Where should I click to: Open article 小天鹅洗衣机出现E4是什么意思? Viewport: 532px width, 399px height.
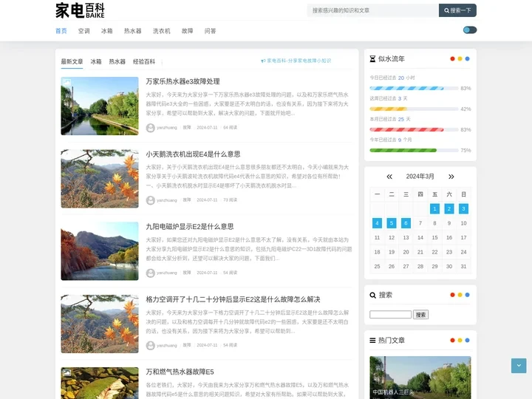click(x=193, y=154)
